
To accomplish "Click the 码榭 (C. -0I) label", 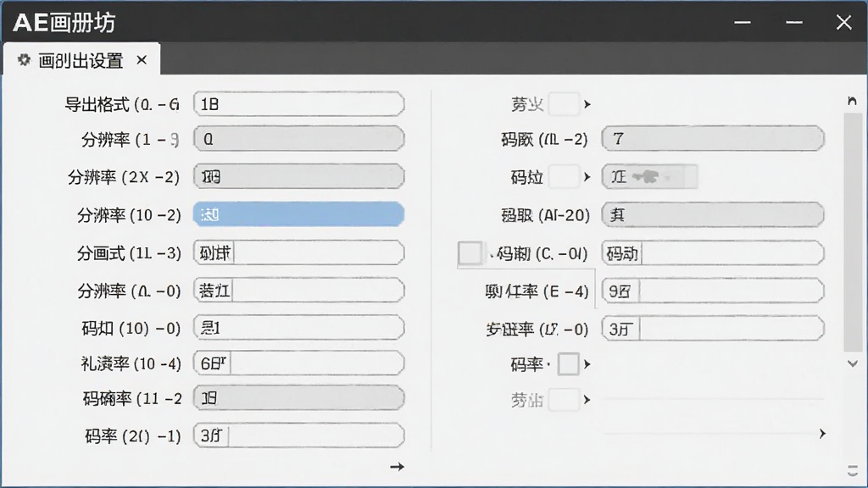I will click(x=542, y=253).
